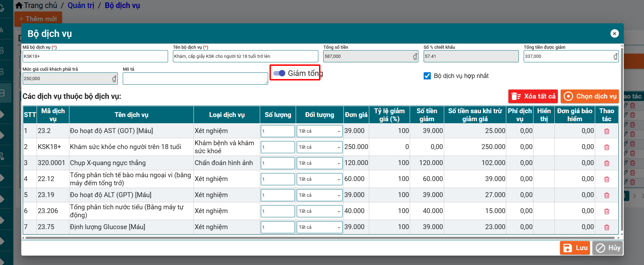Click the Tỷ lệ giảm giá (%) column header
This screenshot has width=644, height=265.
pos(389,115)
